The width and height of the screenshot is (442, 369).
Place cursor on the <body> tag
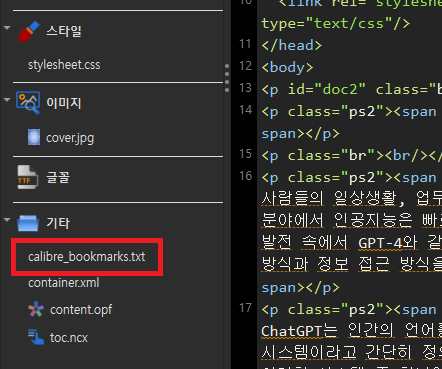tap(287, 67)
